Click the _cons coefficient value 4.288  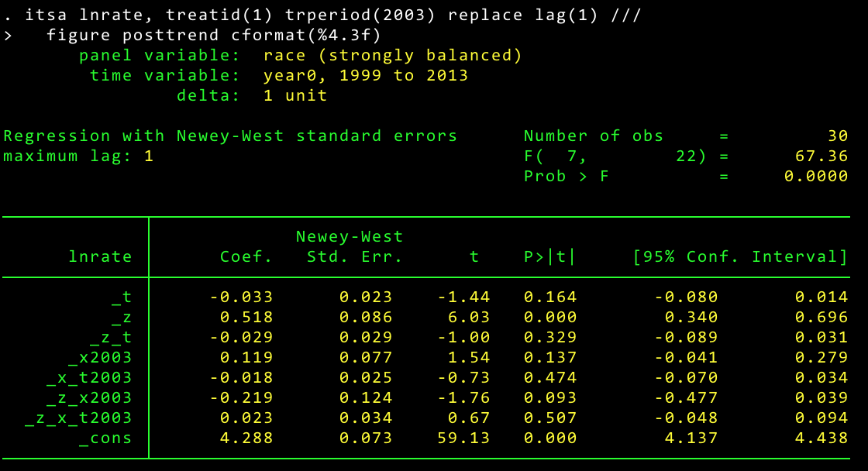[246, 438]
